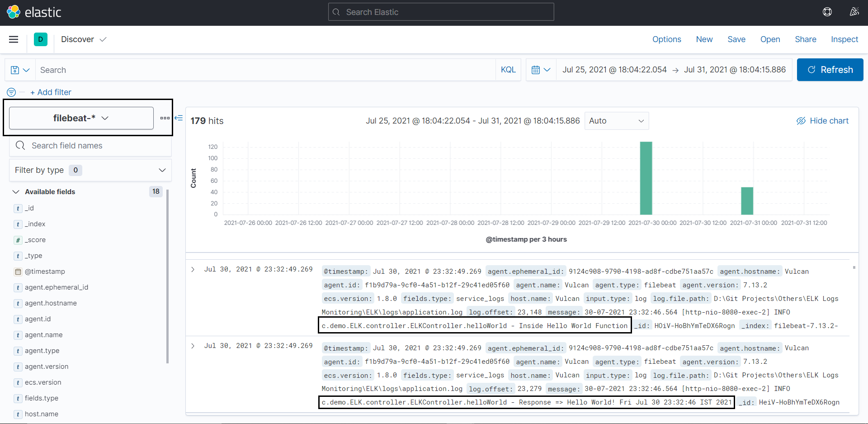Click the agent.hostname field type icon

[18, 304]
